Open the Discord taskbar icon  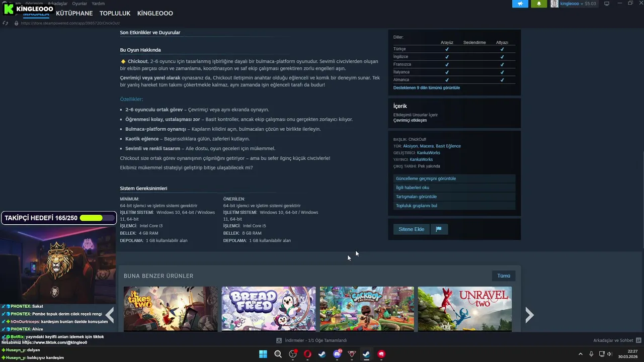coord(337,354)
